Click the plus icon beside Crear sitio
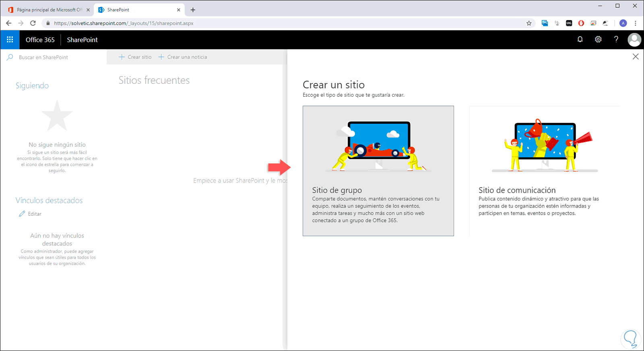This screenshot has width=644, height=351. (122, 57)
